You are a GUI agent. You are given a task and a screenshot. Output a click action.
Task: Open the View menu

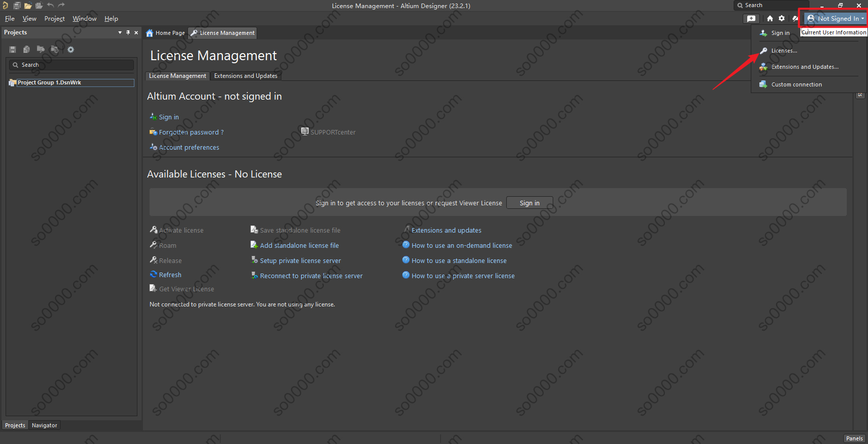29,19
